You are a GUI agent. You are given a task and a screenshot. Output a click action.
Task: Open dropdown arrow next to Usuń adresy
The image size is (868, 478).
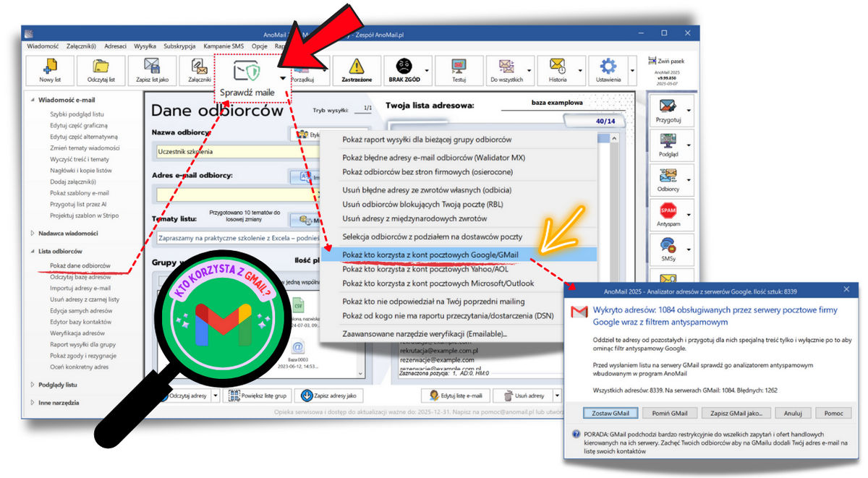click(556, 396)
